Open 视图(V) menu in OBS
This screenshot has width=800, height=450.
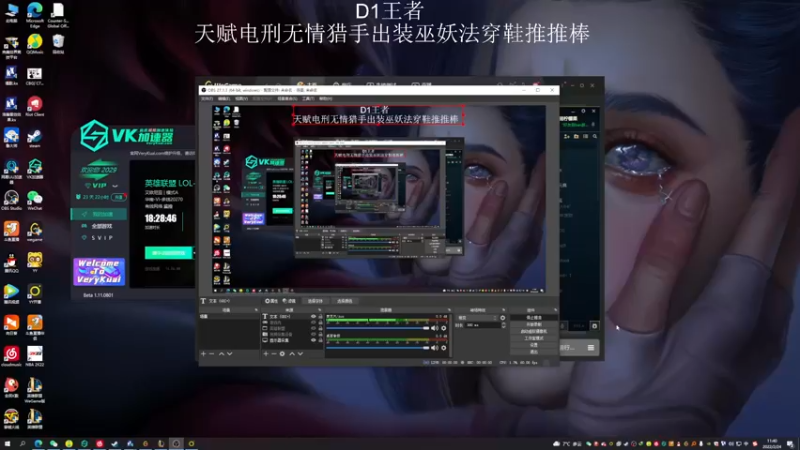coord(241,98)
